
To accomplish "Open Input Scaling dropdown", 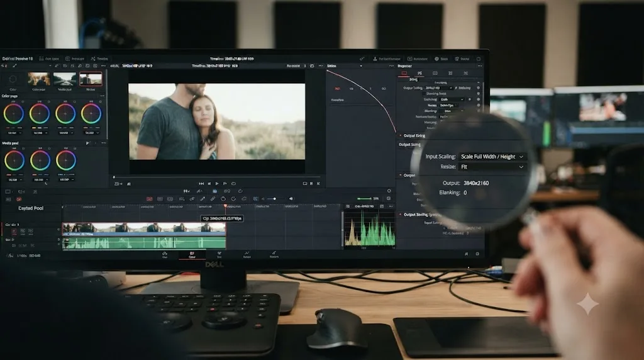I will [492, 157].
